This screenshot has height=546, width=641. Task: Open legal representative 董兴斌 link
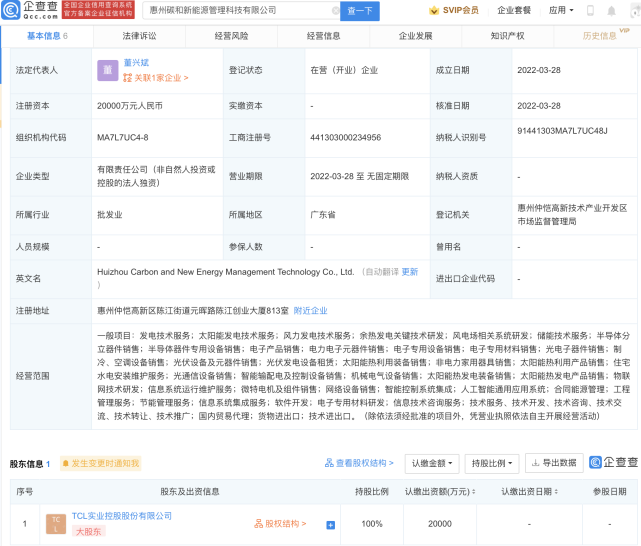click(136, 63)
